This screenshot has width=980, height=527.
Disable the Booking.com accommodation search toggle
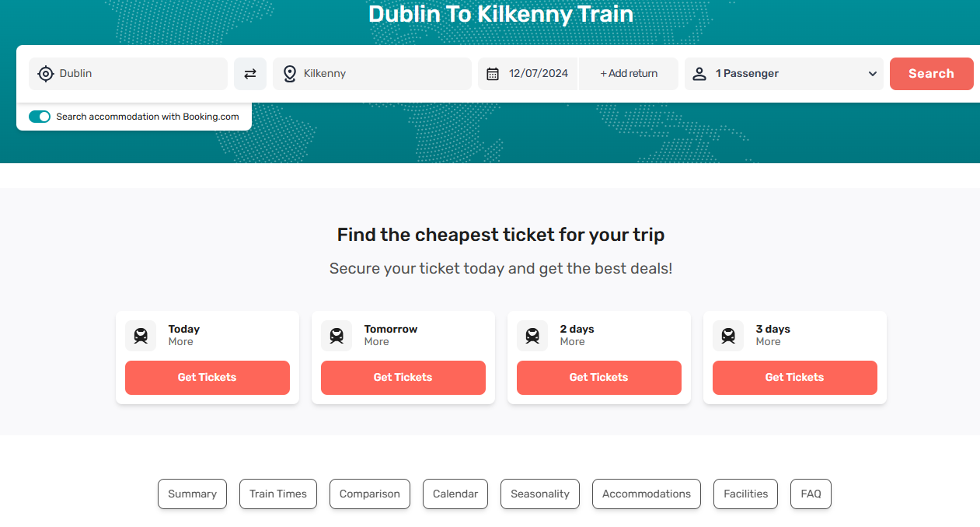point(40,117)
